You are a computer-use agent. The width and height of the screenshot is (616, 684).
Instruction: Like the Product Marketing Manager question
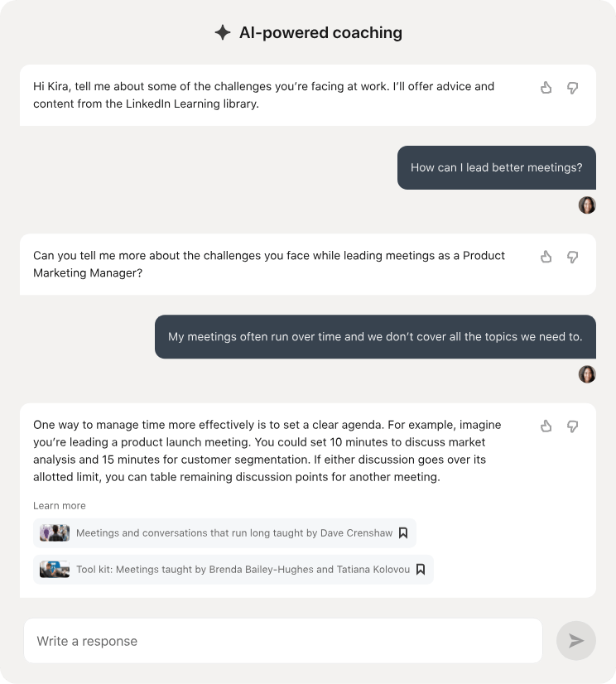pyautogui.click(x=546, y=257)
